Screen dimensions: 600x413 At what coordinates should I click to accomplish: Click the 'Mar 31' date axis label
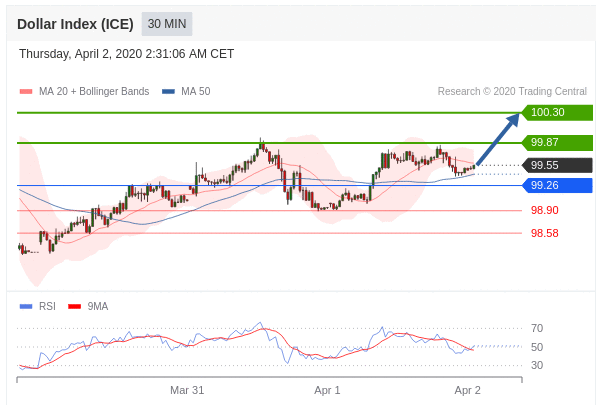(x=187, y=390)
